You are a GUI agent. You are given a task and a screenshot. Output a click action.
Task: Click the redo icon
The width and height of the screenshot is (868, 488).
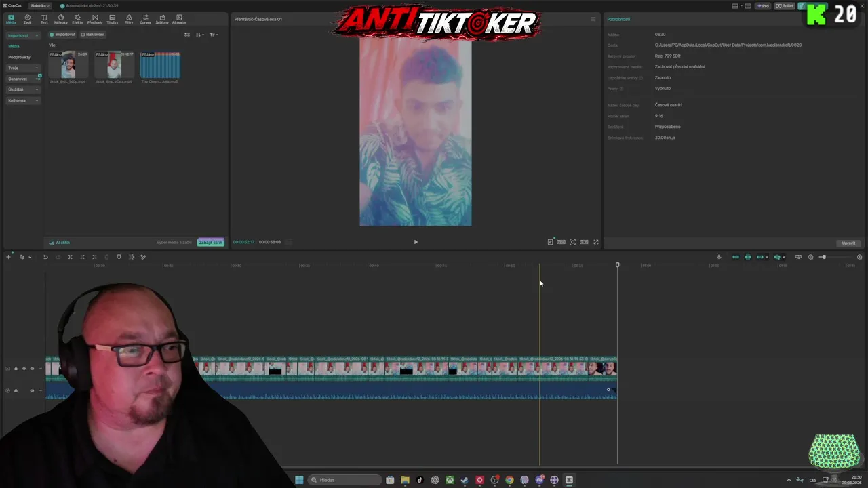[58, 257]
